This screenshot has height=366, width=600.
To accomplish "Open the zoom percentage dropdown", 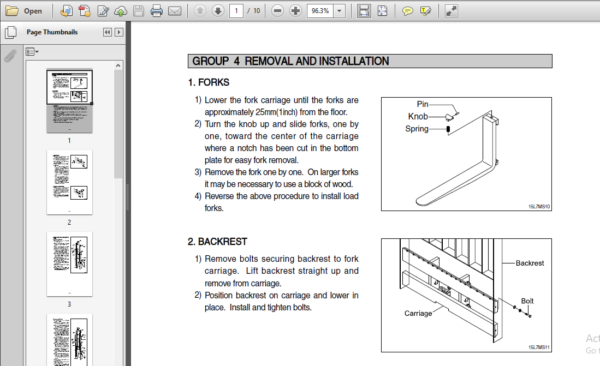I will coord(339,11).
